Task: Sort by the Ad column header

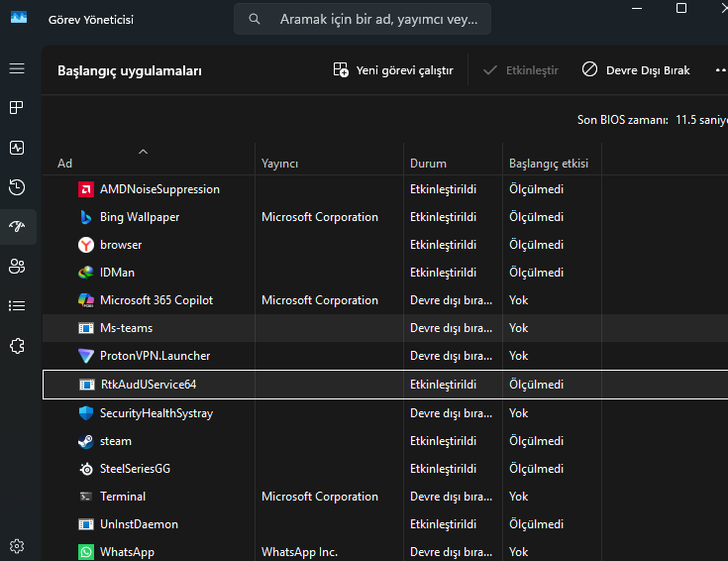Action: tap(65, 164)
